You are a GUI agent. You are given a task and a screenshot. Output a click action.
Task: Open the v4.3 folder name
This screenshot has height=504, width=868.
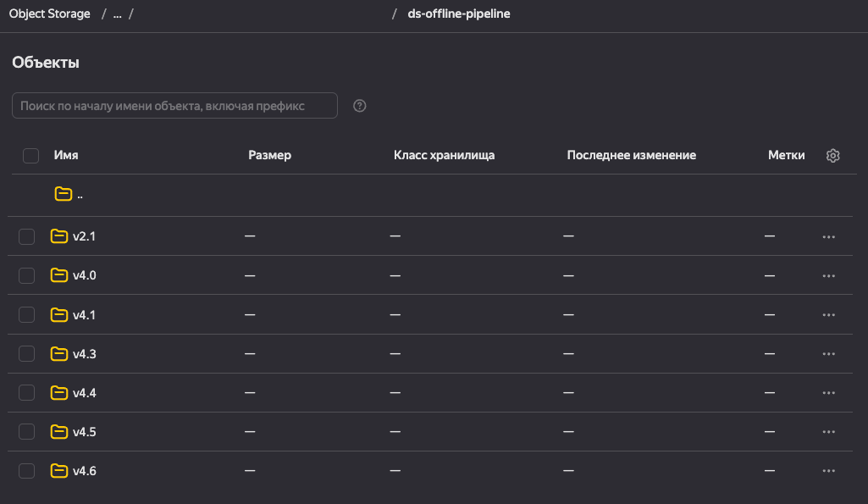[x=84, y=354]
